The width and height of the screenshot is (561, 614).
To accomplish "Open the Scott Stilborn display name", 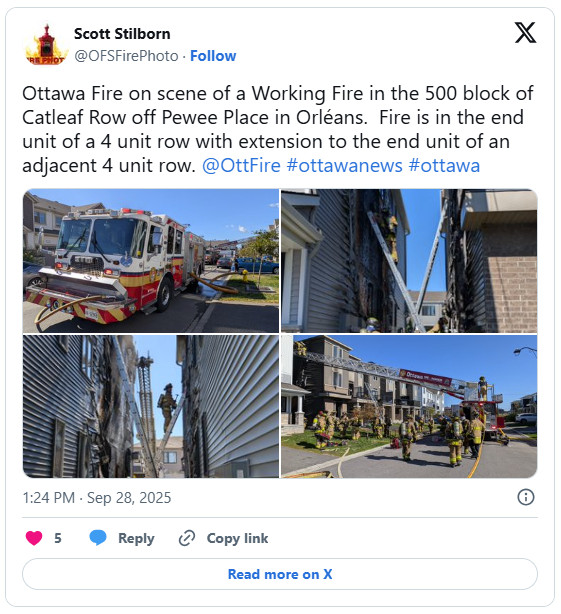I will pyautogui.click(x=122, y=34).
